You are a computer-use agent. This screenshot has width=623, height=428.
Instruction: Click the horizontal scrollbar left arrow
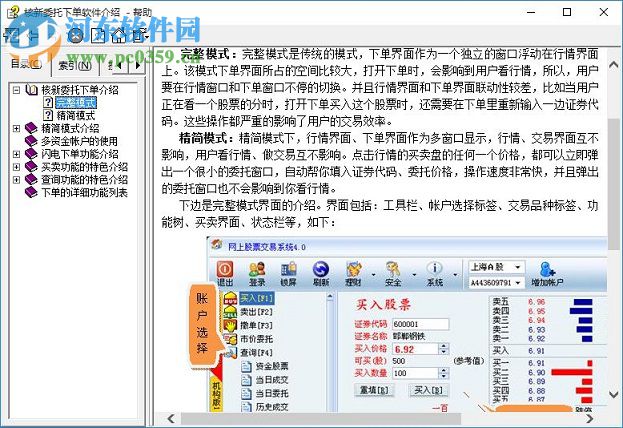(x=171, y=418)
